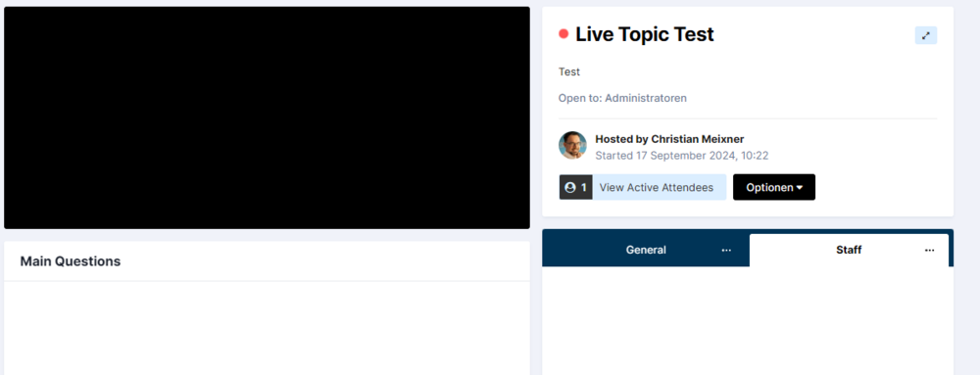Click the Main Questions heading
980x375 pixels.
click(x=71, y=261)
